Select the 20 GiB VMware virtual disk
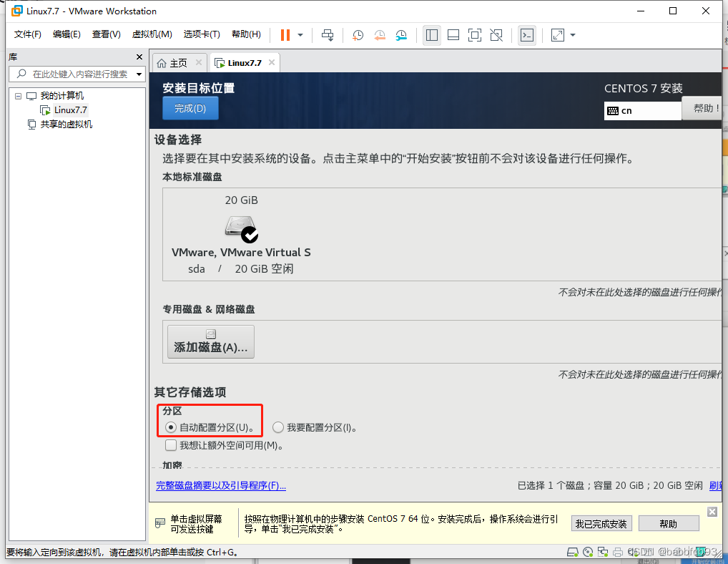The width and height of the screenshot is (728, 564). pyautogui.click(x=241, y=234)
